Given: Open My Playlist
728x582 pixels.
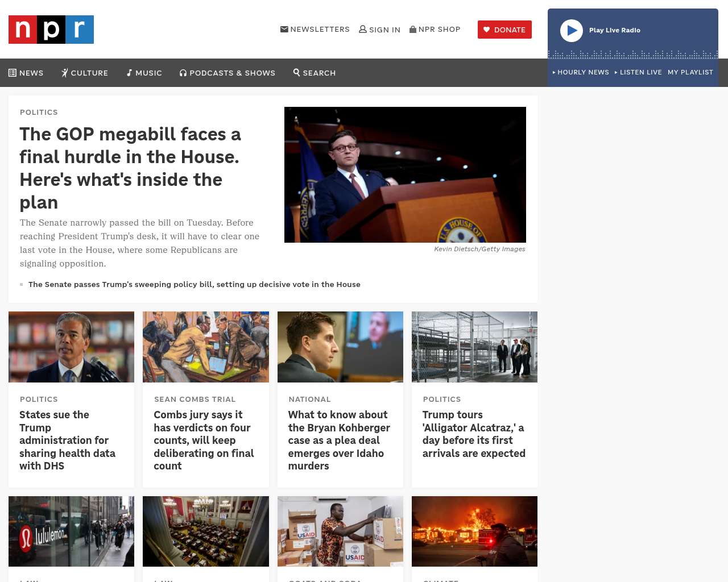Looking at the screenshot, I should (690, 72).
